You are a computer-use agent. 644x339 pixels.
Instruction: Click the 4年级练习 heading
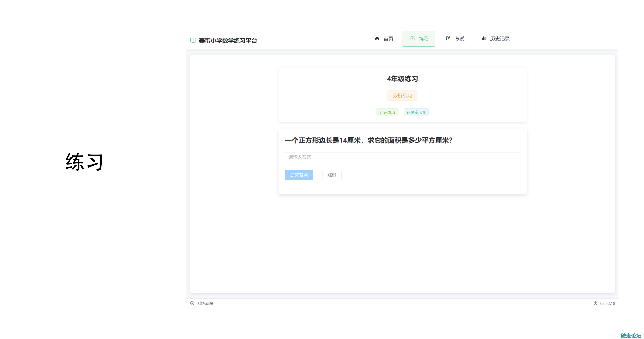402,79
